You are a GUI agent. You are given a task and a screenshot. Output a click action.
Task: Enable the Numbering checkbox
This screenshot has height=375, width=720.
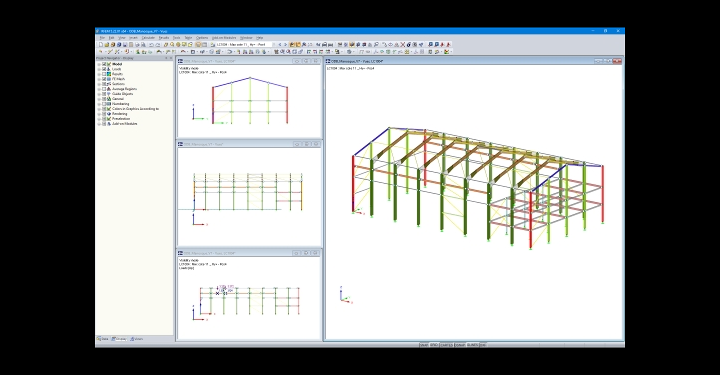point(104,104)
